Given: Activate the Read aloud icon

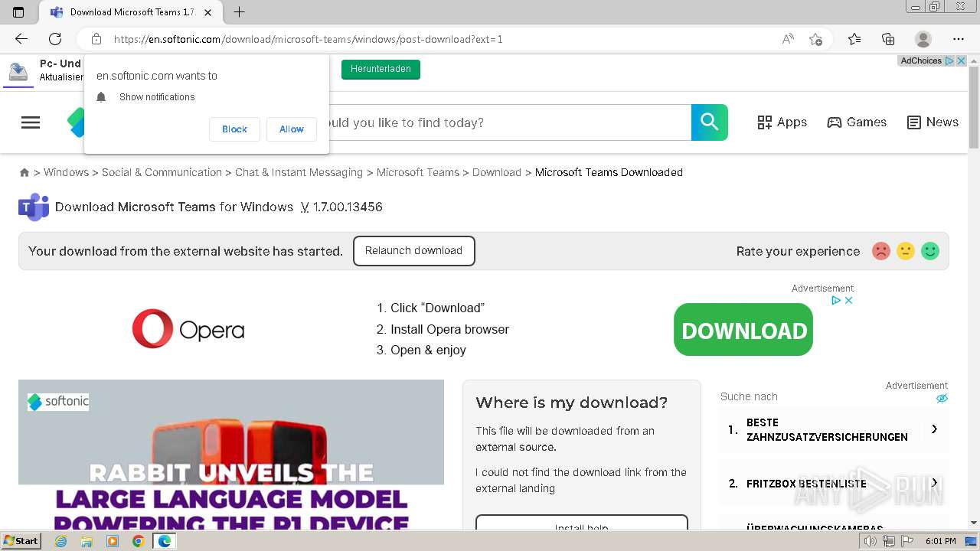Looking at the screenshot, I should (788, 39).
